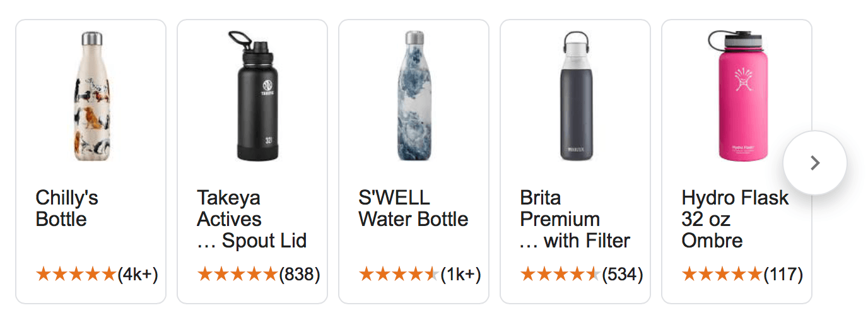Open the 838 reviews count for Takeya
Screen dimensions: 868x327
[300, 274]
